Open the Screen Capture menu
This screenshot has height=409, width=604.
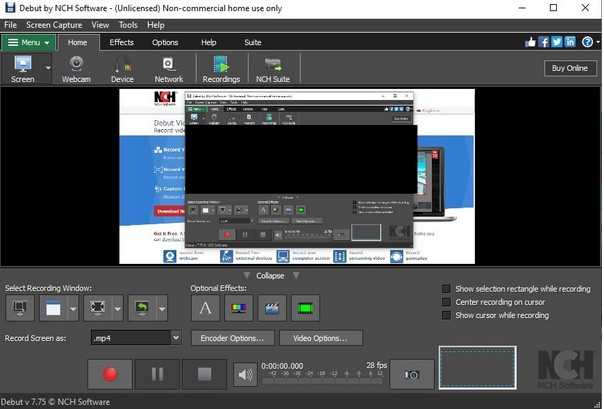coord(54,25)
